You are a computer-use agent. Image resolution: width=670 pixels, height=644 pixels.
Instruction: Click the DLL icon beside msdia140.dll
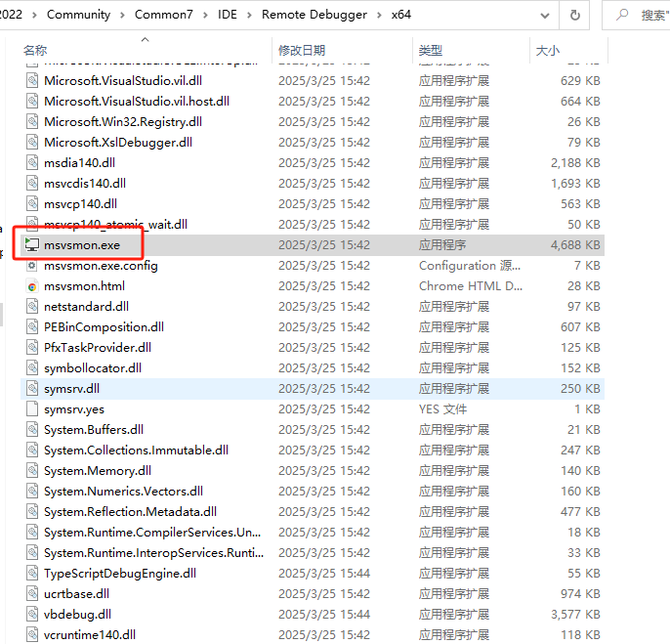[32, 162]
